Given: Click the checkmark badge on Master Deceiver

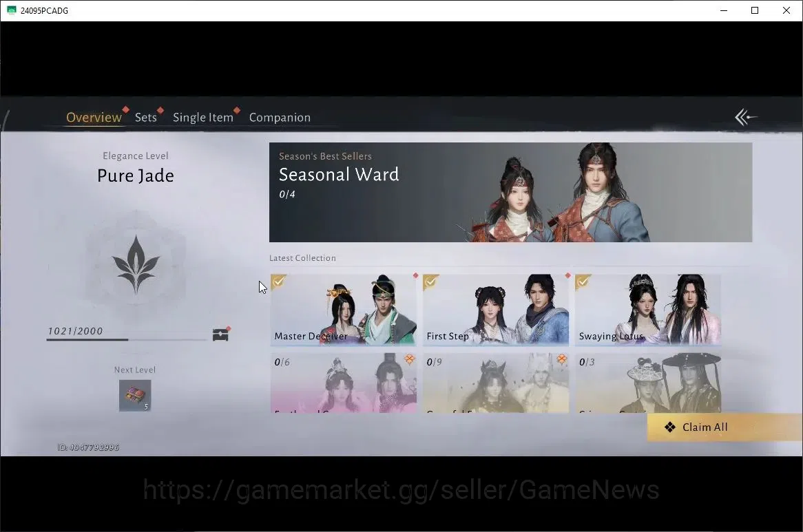Looking at the screenshot, I should (x=278, y=281).
